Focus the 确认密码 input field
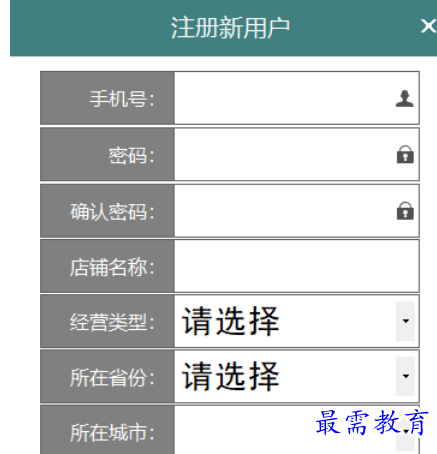Screen dimensions: 437x454 point(296,211)
